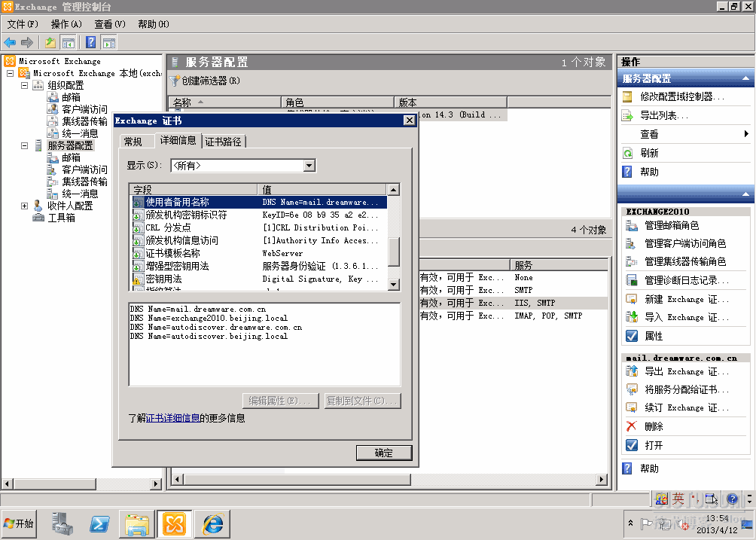Open the 文件(F) menu
Image resolution: width=756 pixels, height=540 pixels.
tap(23, 24)
